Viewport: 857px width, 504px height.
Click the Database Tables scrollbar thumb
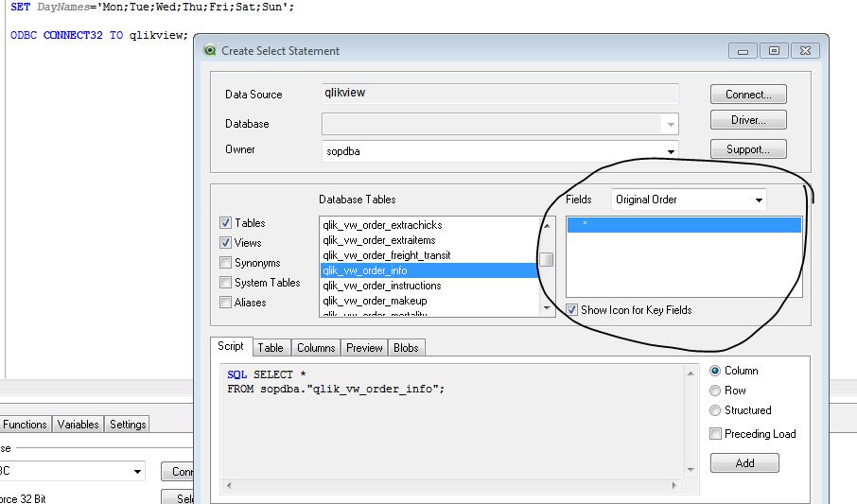pos(546,260)
